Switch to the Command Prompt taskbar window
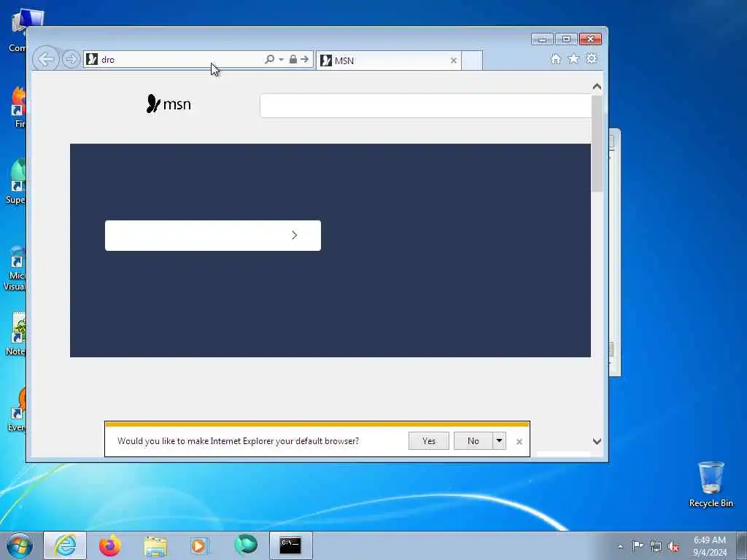Viewport: 747px width, 560px height. [x=290, y=545]
